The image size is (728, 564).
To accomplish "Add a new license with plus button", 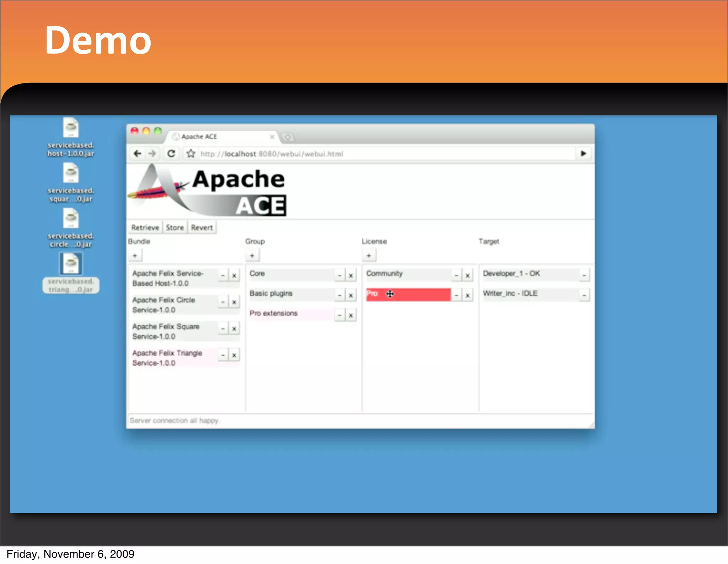I will pyautogui.click(x=369, y=256).
